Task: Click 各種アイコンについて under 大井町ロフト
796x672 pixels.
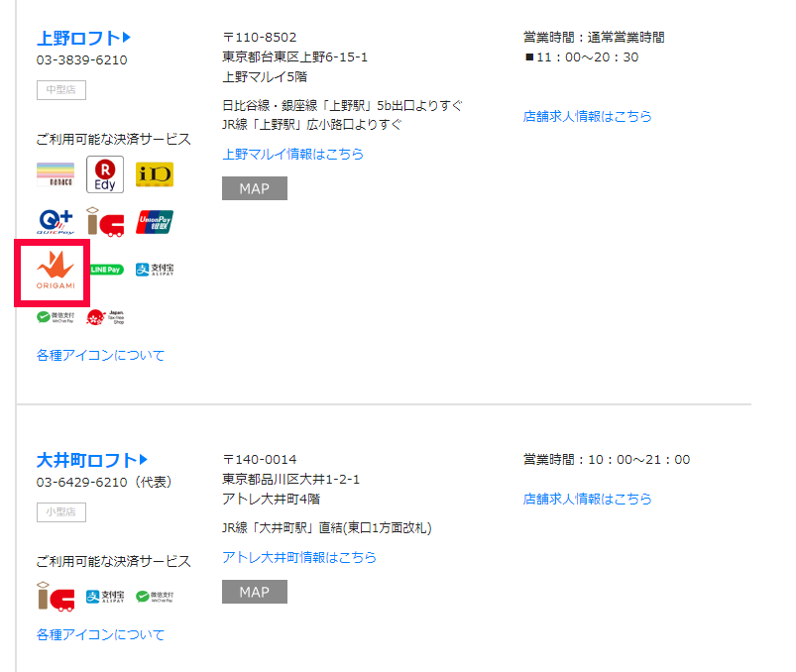Action: [100, 634]
